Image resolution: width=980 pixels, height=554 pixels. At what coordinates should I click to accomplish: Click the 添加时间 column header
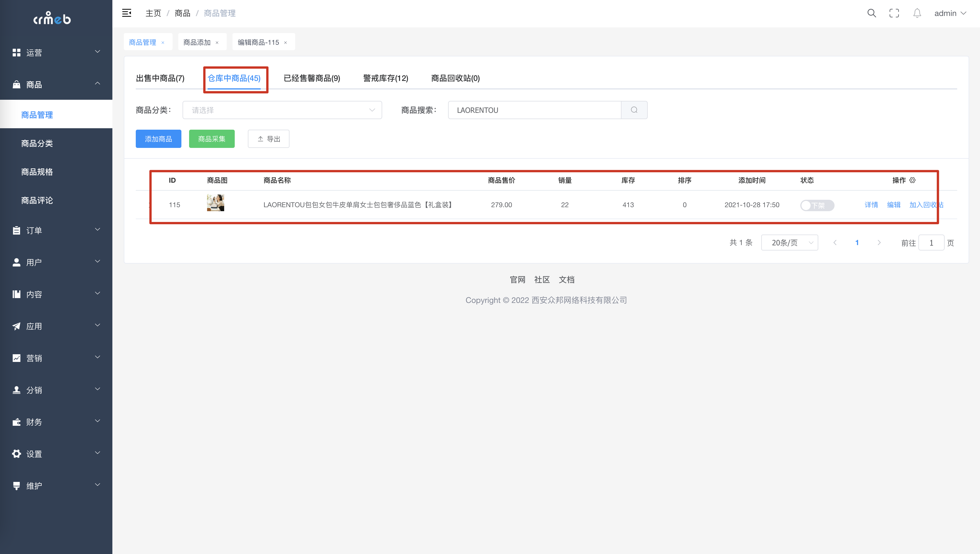coord(752,180)
